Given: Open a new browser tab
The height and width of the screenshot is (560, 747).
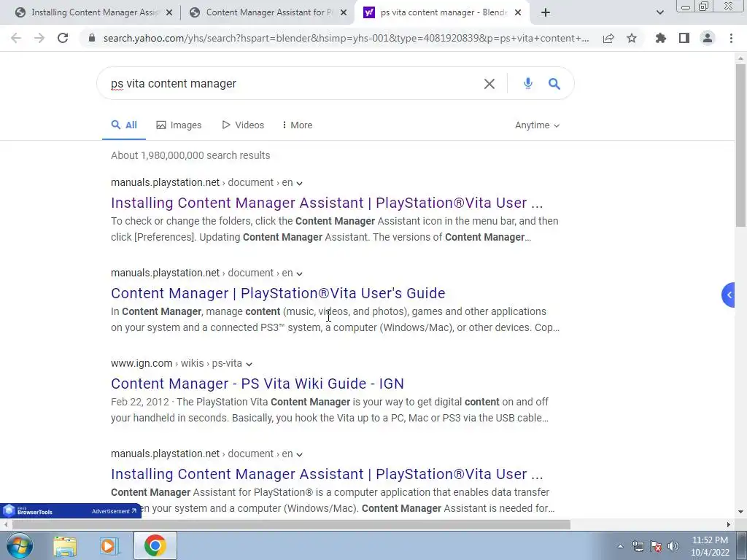Looking at the screenshot, I should [x=546, y=12].
